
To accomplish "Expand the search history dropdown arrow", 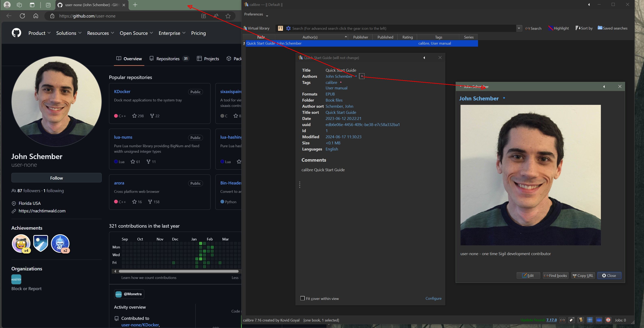I will click(x=519, y=28).
